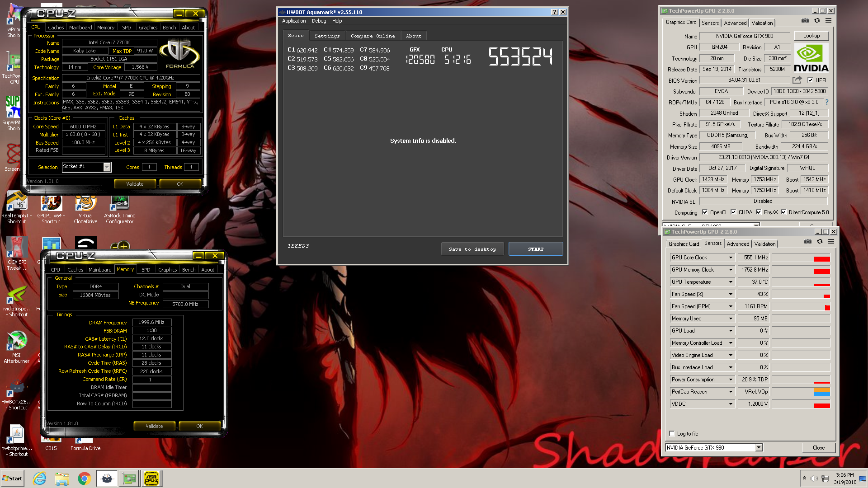This screenshot has width=868, height=488.
Task: Open OCX SPI Tweak desktop icon
Action: (x=17, y=254)
